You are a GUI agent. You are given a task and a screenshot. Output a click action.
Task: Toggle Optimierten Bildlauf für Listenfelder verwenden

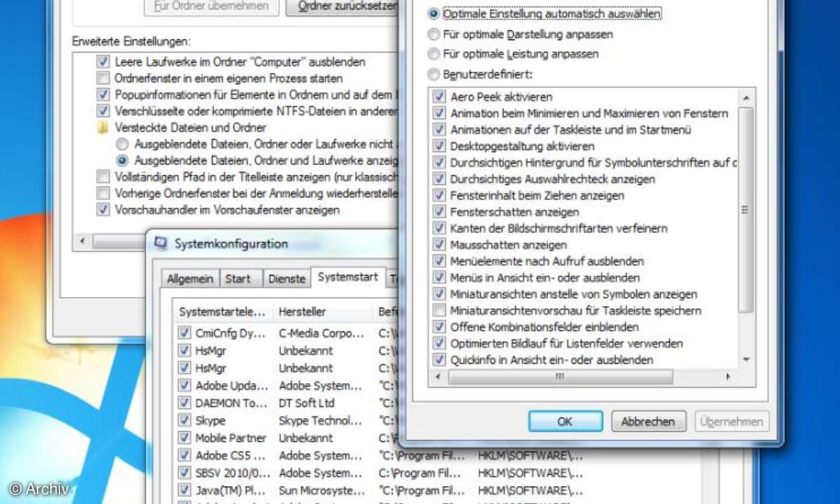point(439,343)
